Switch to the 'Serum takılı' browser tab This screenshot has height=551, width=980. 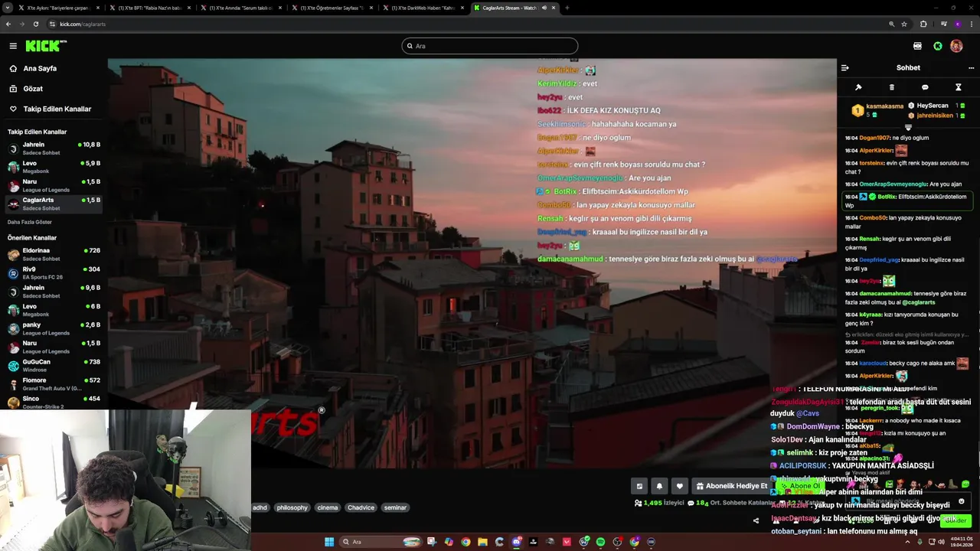pos(241,8)
